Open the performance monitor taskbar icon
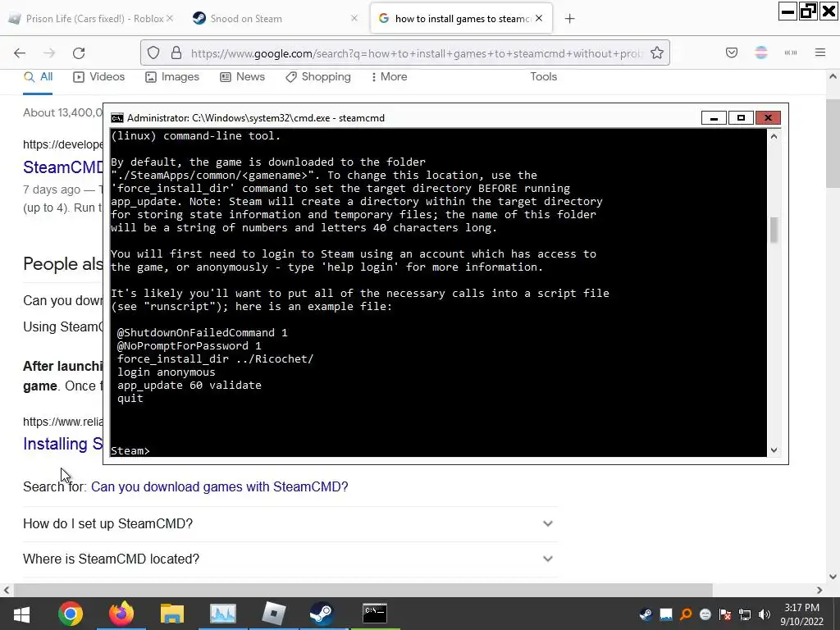Screen dimensions: 840x630 (x=223, y=614)
